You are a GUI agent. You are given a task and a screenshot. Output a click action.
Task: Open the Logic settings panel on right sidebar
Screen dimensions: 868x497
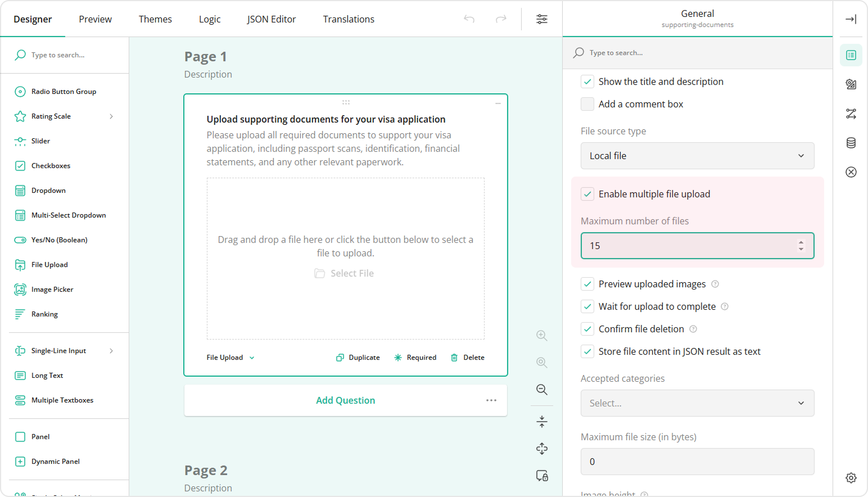tap(851, 114)
